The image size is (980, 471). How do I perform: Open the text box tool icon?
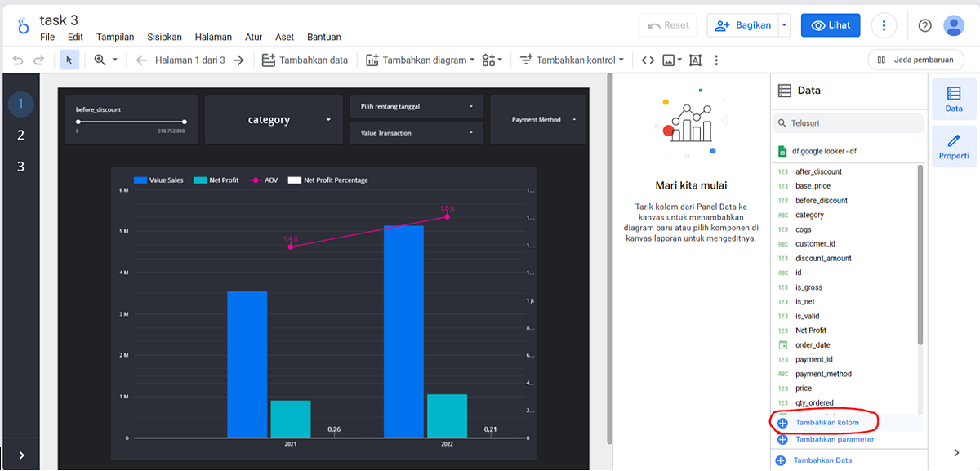695,60
